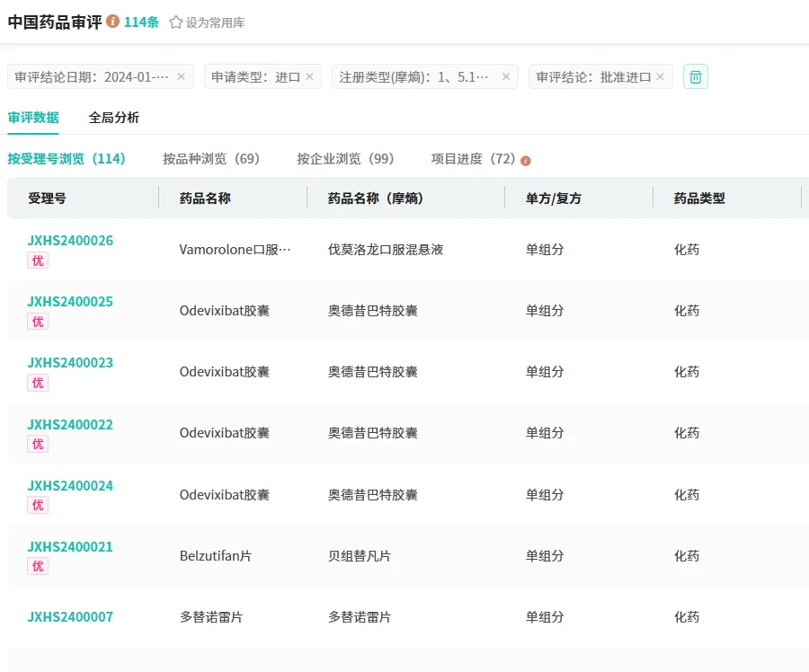Open acceptance number JXHS2400007 link

coord(70,617)
